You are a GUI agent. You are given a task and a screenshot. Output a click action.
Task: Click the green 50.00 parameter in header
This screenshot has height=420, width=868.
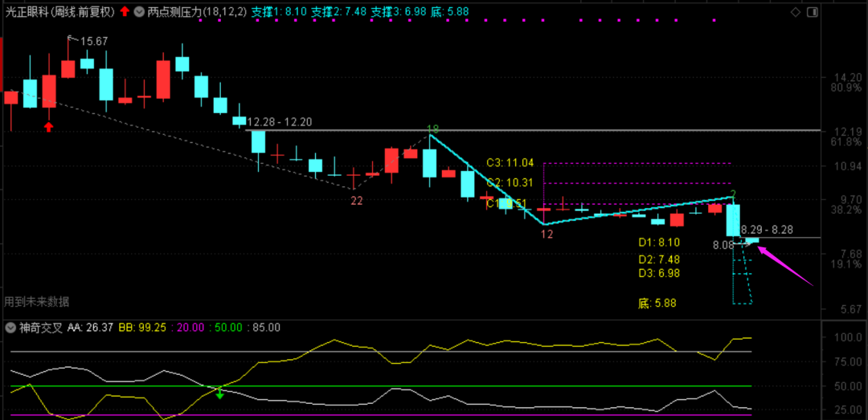227,328
